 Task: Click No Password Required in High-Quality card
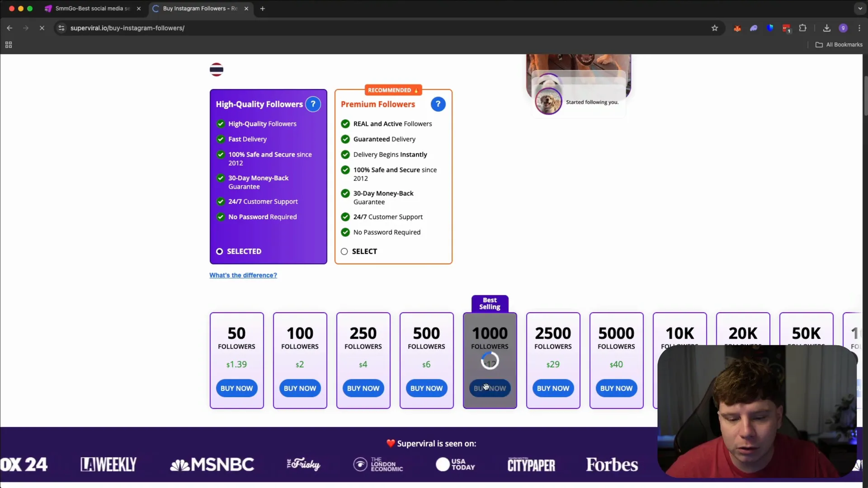click(262, 217)
